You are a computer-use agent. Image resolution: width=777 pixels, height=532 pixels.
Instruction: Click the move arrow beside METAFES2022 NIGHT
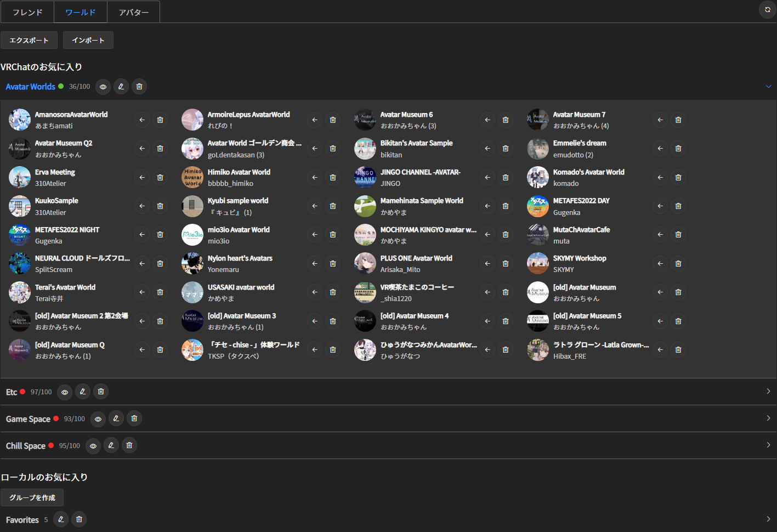coord(141,234)
